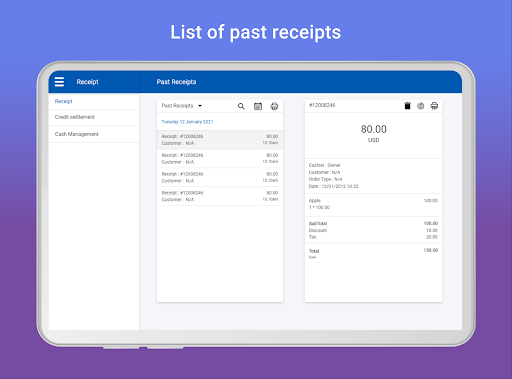Delete receipt #12008246 with the trash icon
Screen dimensions: 512x379
tap(407, 106)
